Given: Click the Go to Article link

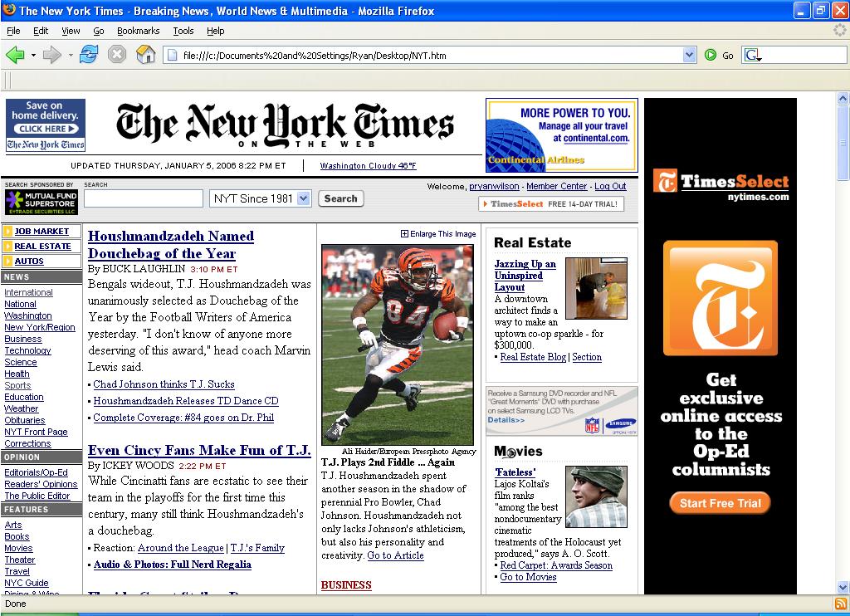Looking at the screenshot, I should coord(395,555).
